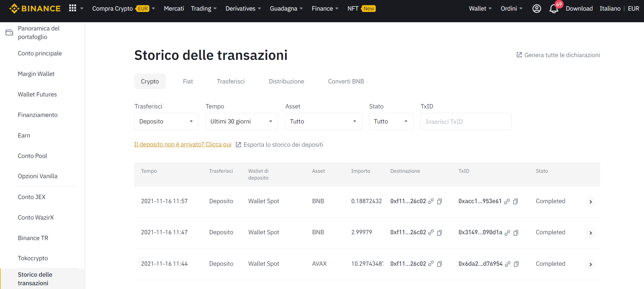Open the NFT New link

click(361, 9)
